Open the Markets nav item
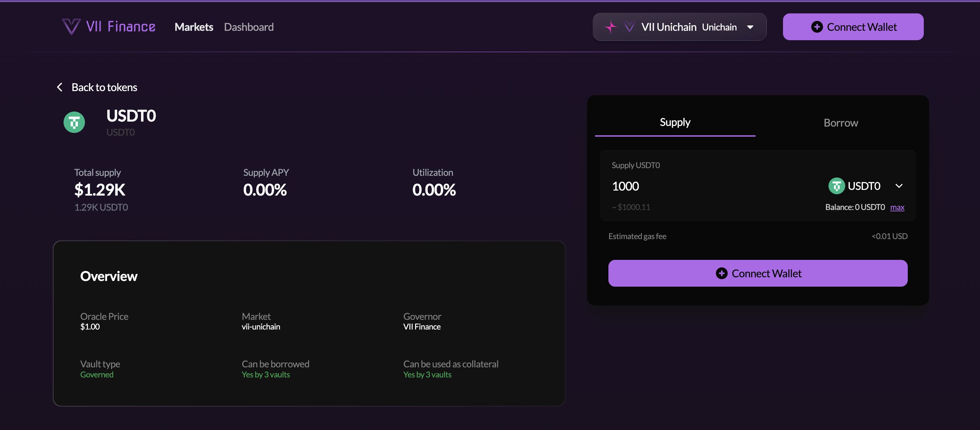Screen dimensions: 980x430 point(194,27)
